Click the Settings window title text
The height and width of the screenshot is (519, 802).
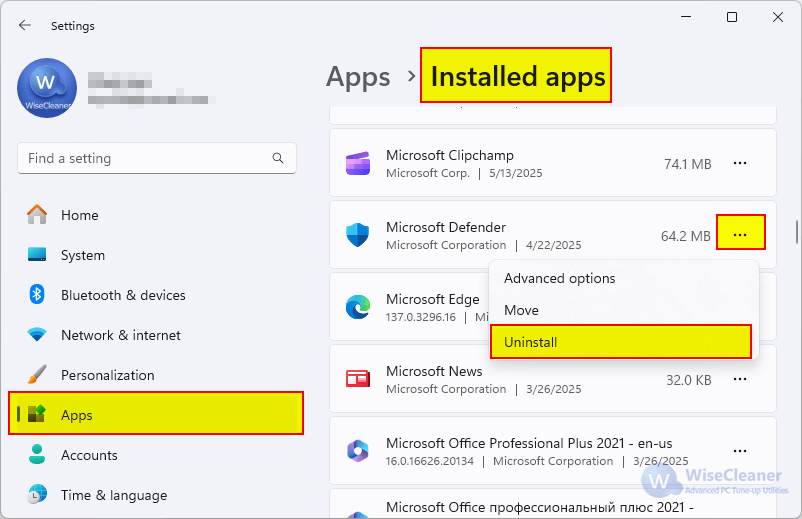73,26
